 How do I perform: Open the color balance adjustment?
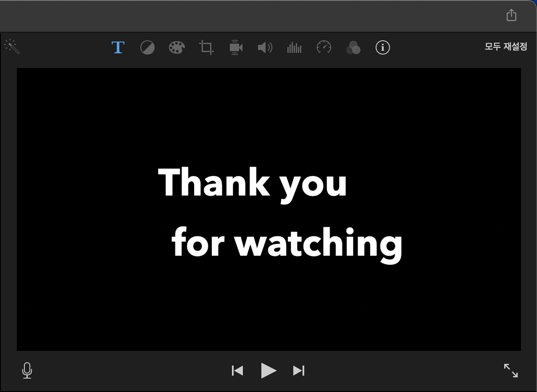click(x=147, y=47)
